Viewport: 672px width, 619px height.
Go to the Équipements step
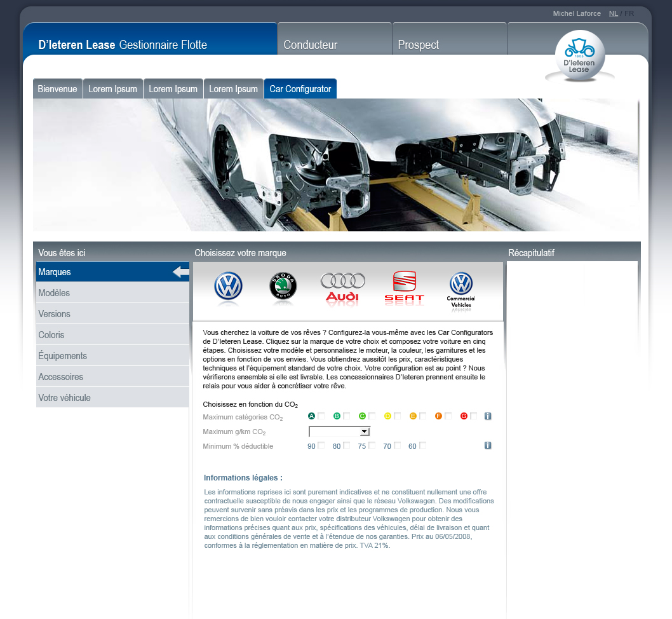[x=112, y=356]
